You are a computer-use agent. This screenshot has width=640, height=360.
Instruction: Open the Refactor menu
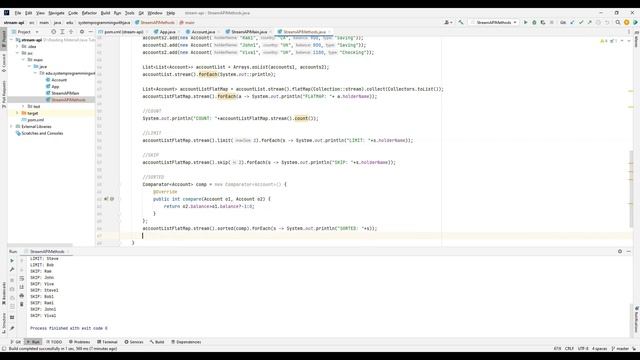click(x=89, y=13)
